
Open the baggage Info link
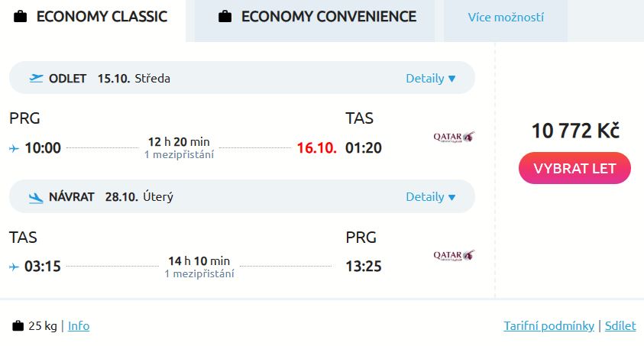[x=79, y=326]
